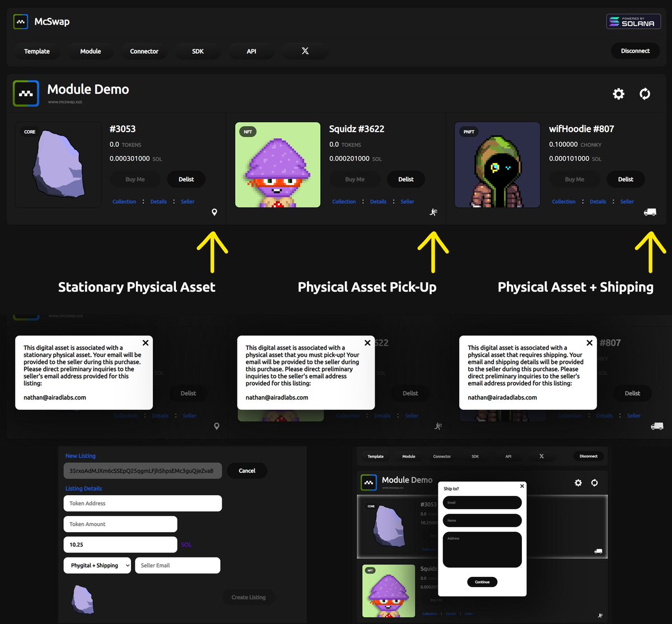
Task: Open the X social icon in the main navigation
Action: 305,51
